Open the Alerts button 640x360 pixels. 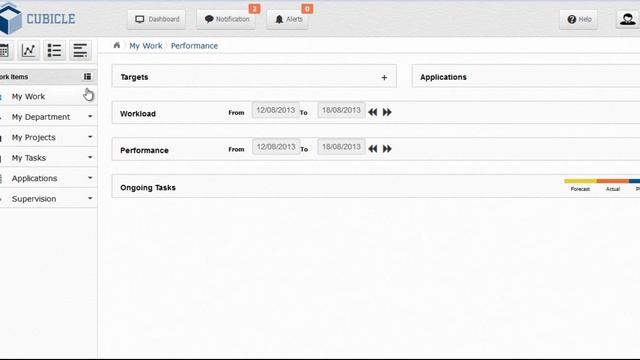coord(288,19)
